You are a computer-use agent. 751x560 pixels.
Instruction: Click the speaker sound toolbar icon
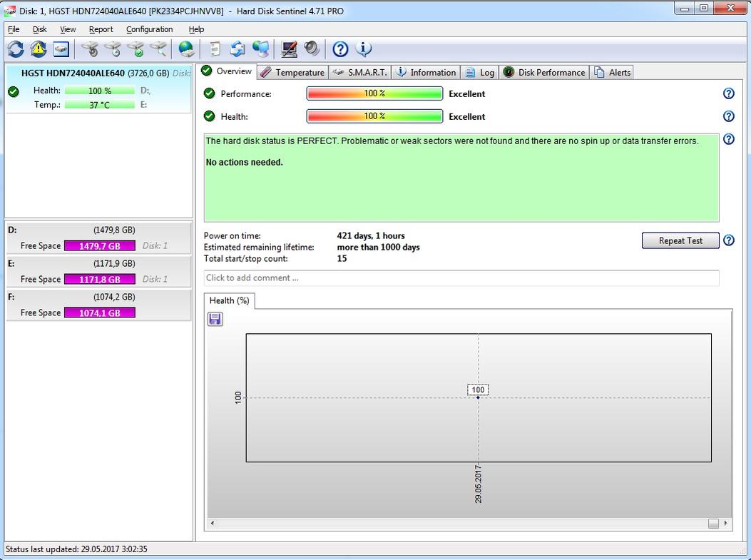(x=312, y=49)
